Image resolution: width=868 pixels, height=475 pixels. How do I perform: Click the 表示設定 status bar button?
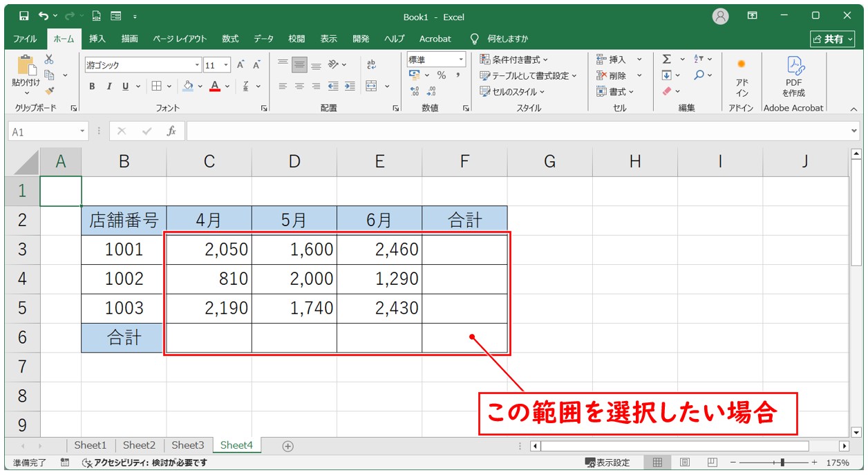pyautogui.click(x=607, y=463)
